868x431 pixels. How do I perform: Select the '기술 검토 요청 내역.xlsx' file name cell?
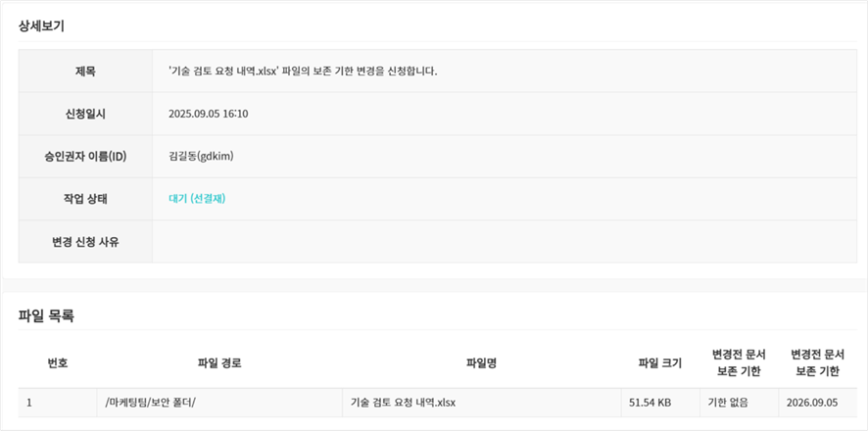(405, 402)
